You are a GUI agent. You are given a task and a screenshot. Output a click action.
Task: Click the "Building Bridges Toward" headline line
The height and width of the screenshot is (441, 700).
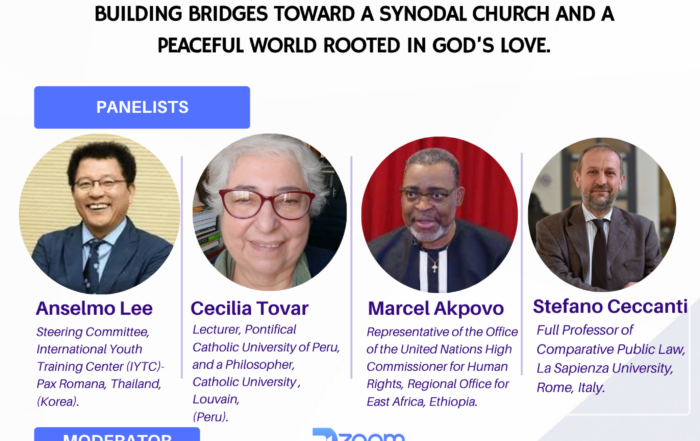(x=354, y=15)
